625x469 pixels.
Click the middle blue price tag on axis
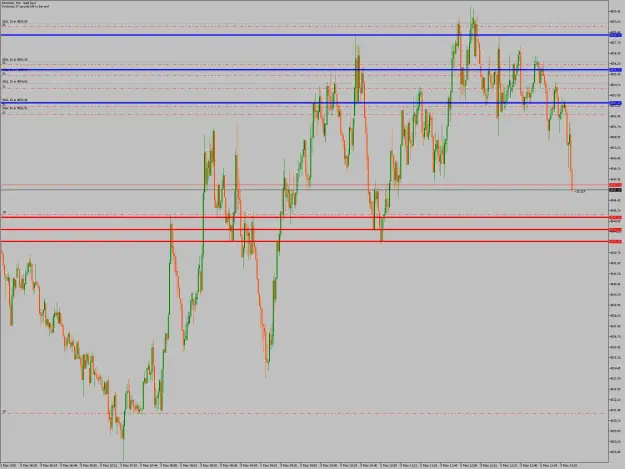pos(615,70)
